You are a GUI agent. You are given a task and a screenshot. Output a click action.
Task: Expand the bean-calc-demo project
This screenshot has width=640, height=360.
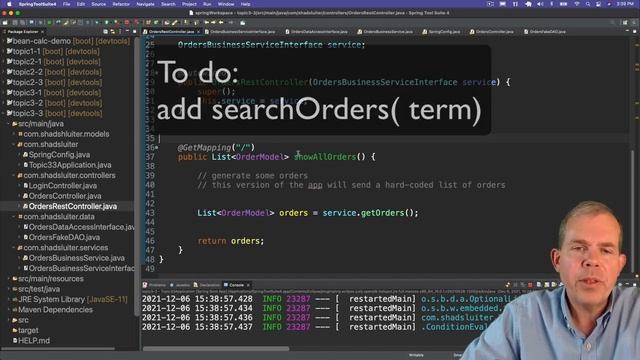click(4, 41)
